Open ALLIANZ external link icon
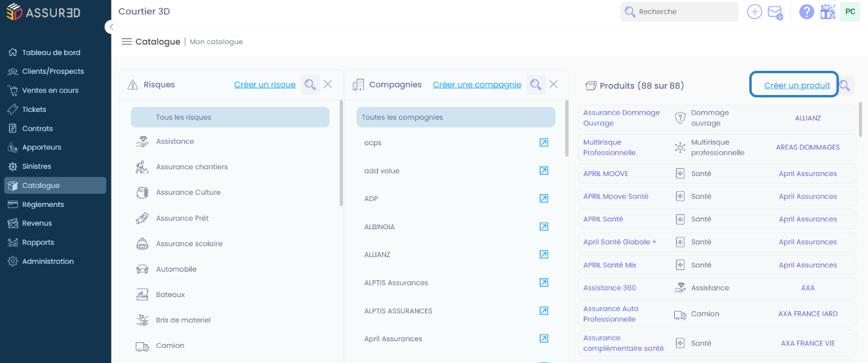Screen dimensions: 868x363 tap(544, 255)
